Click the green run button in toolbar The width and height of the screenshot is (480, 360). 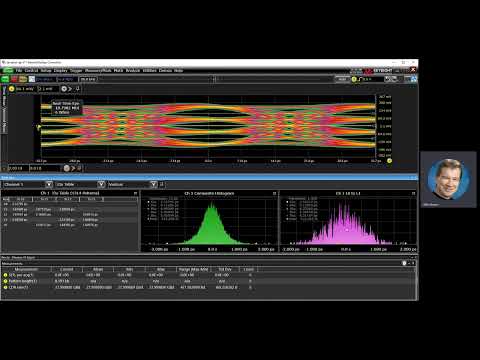click(x=5, y=79)
